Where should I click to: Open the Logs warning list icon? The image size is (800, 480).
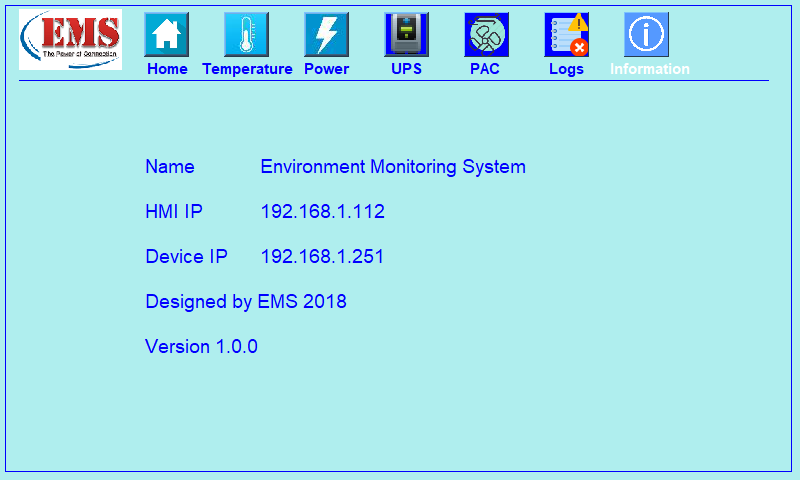tap(566, 34)
